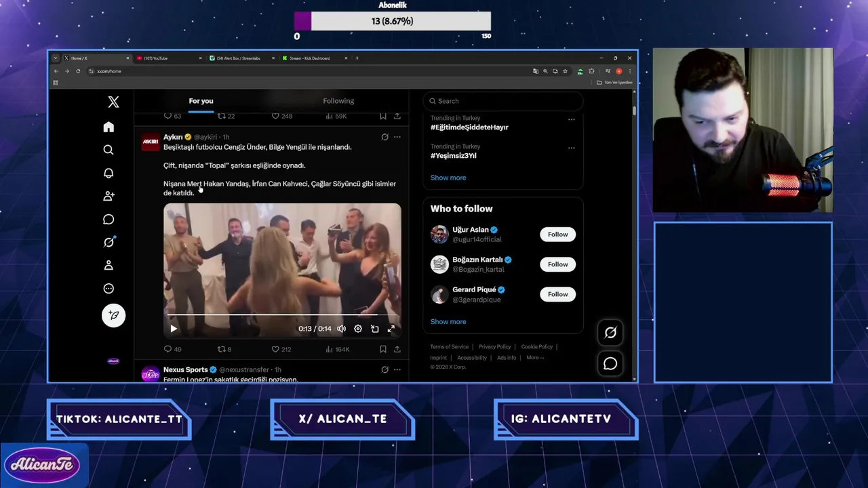Open three-dot menu on Aykırı post

click(x=397, y=137)
